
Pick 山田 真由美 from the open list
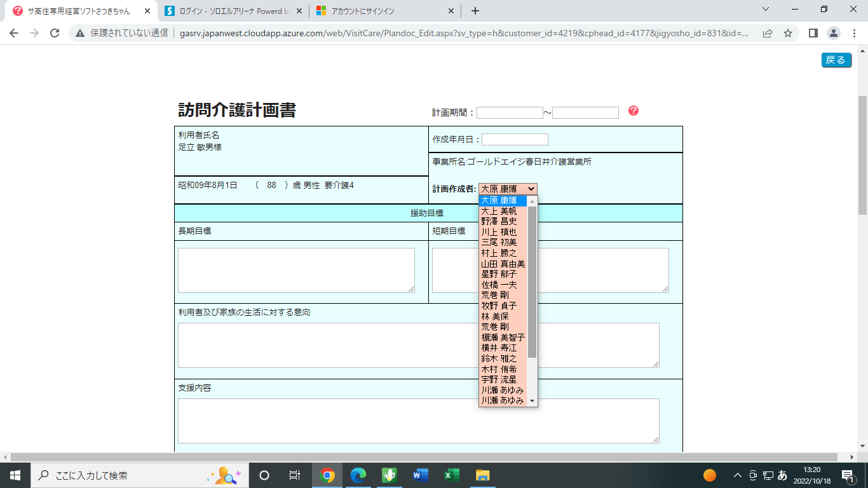[x=503, y=264]
